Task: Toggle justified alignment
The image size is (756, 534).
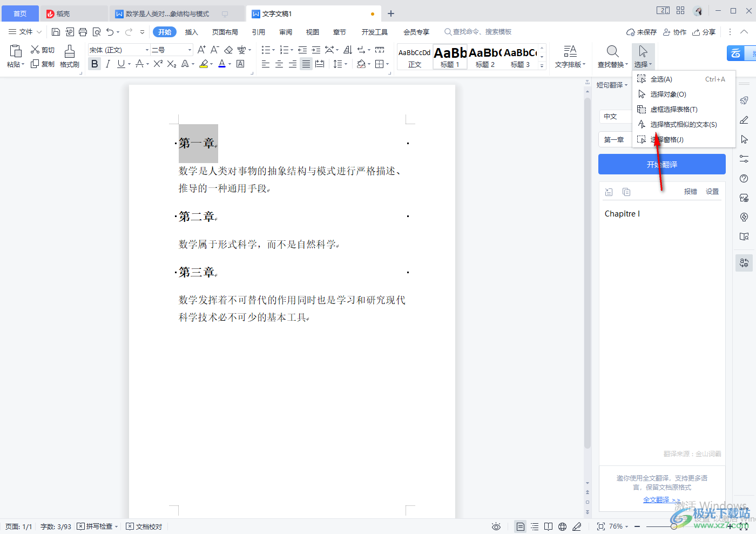Action: tap(306, 64)
